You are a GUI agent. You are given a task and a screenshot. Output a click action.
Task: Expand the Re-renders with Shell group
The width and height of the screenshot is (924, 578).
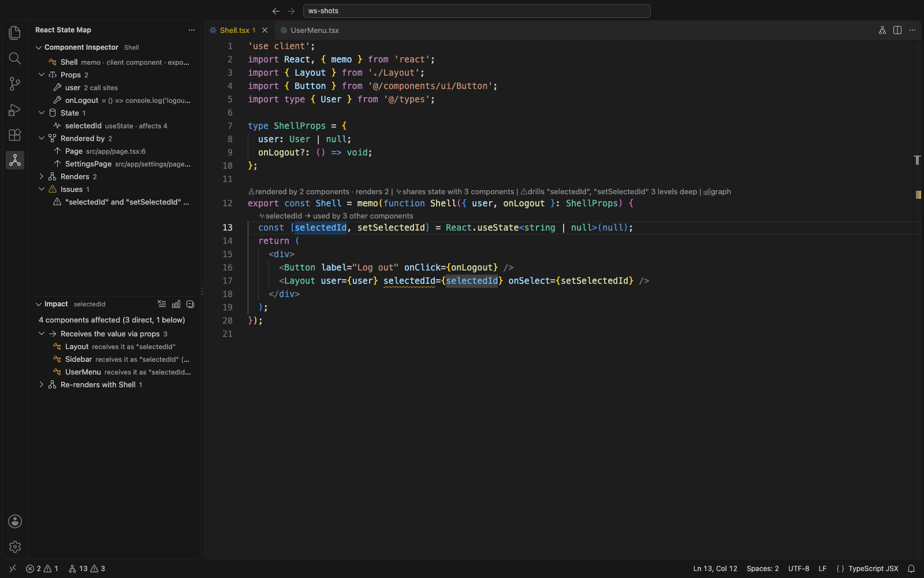pyautogui.click(x=42, y=385)
